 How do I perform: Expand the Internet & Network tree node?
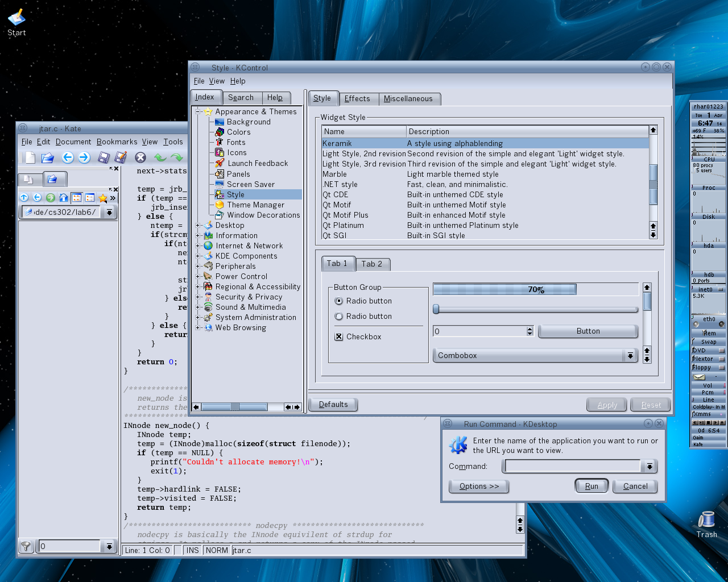point(198,246)
